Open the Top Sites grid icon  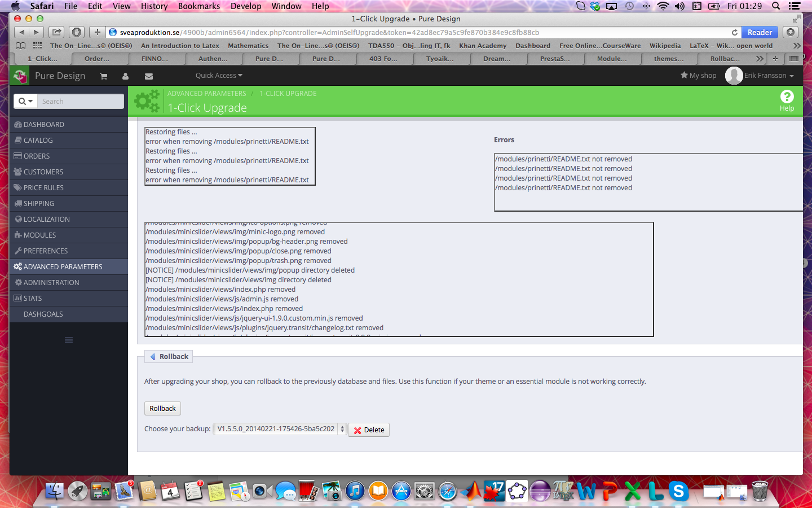[38, 46]
